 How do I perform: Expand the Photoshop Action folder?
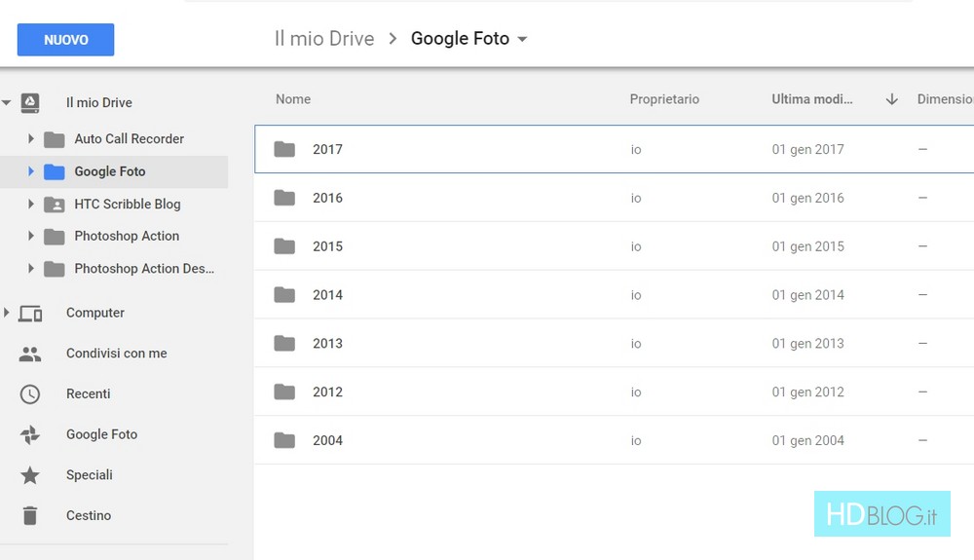click(30, 236)
